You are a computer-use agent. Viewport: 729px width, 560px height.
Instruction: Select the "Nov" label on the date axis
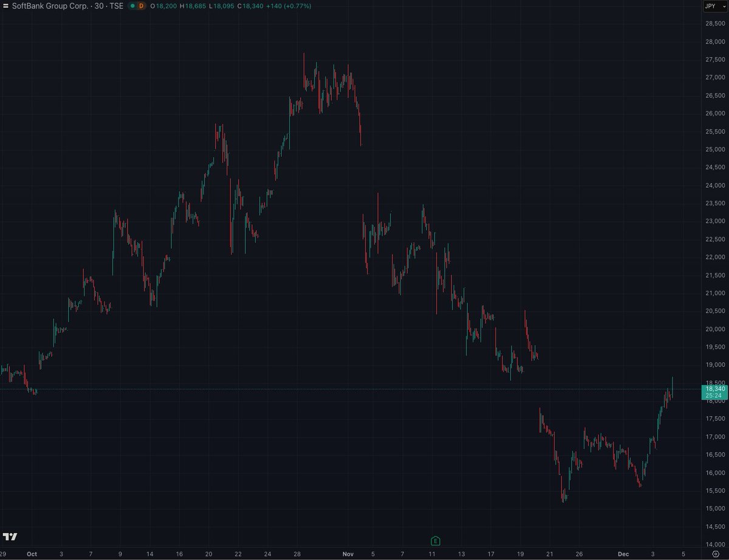pyautogui.click(x=347, y=554)
